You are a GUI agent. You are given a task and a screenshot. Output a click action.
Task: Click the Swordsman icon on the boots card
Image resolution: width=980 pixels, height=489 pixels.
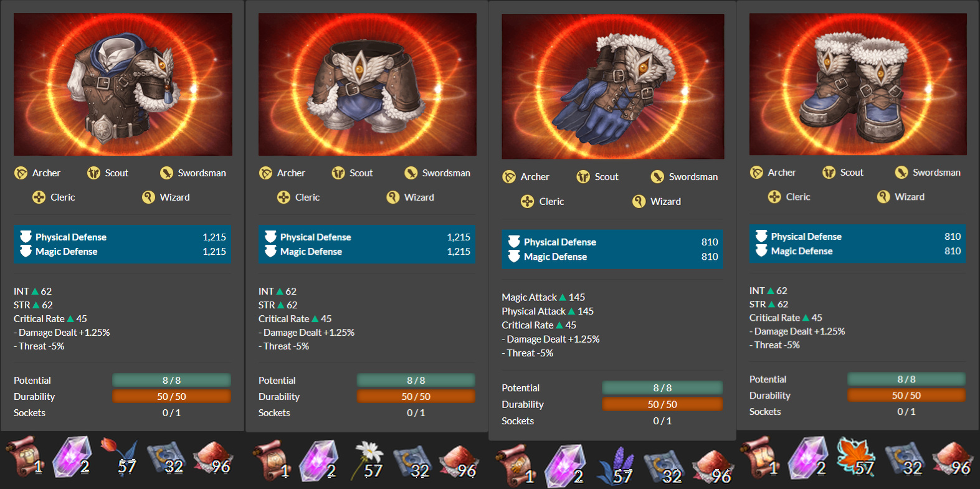pyautogui.click(x=902, y=173)
